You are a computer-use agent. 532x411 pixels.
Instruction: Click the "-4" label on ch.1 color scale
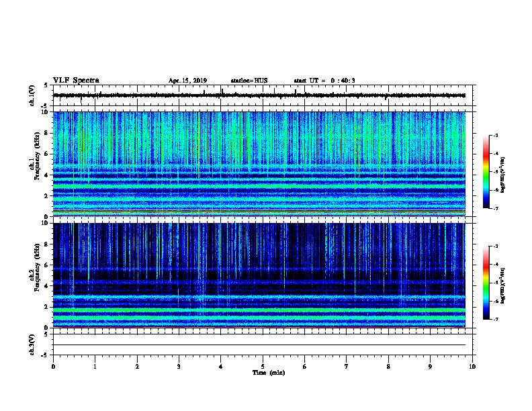point(495,154)
